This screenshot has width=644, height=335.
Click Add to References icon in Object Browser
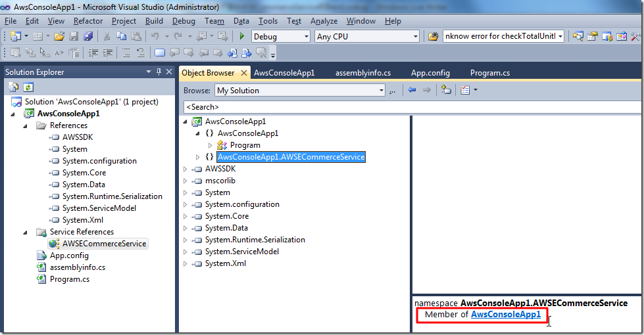tap(446, 90)
